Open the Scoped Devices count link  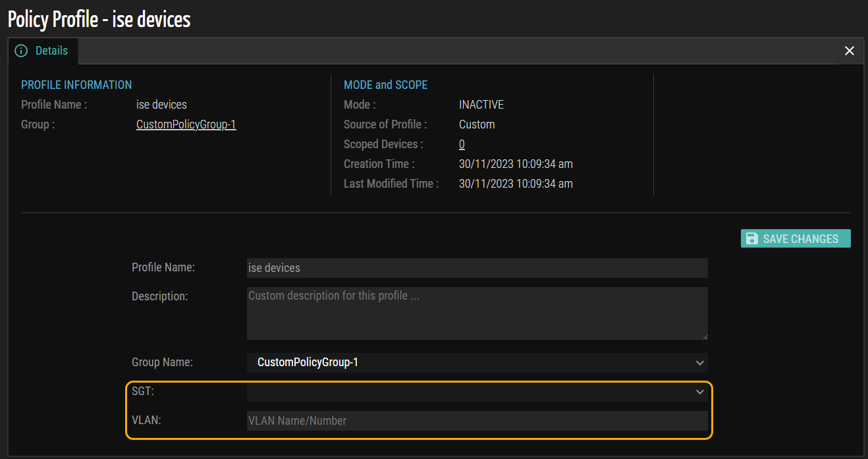point(462,144)
